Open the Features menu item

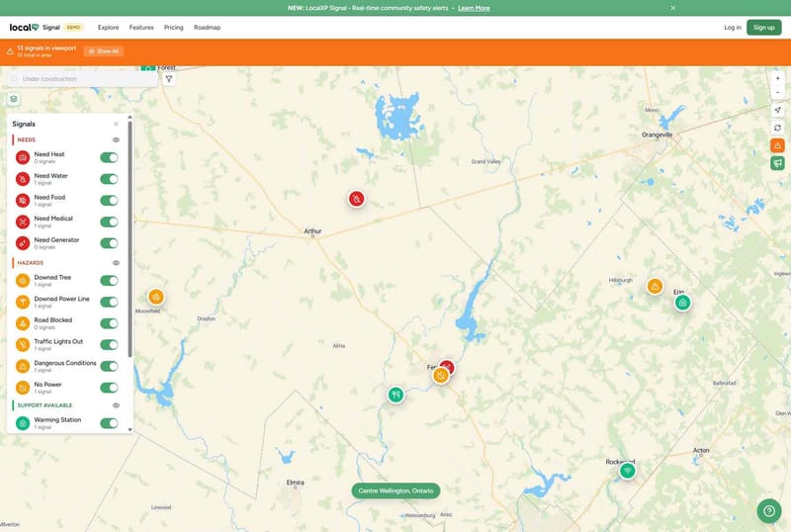[x=141, y=28]
